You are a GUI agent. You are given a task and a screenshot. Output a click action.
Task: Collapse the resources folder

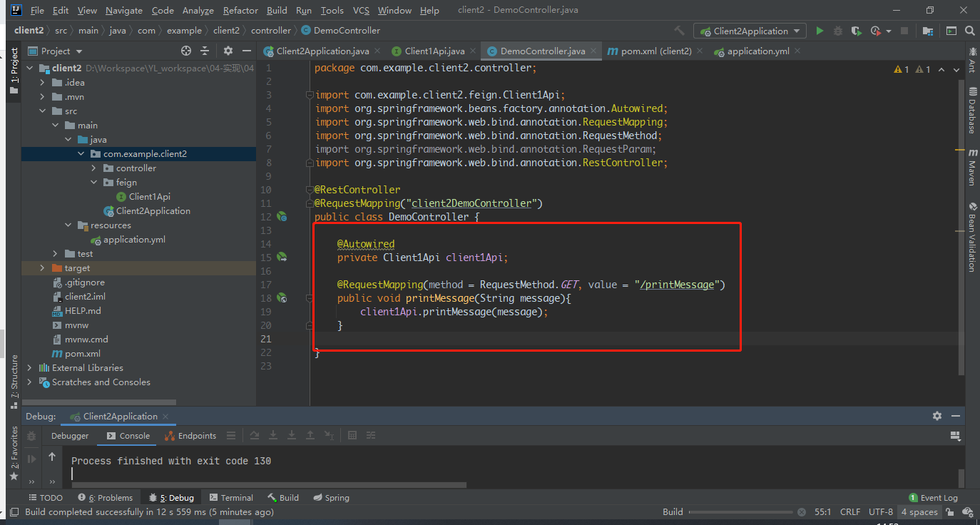click(x=68, y=225)
